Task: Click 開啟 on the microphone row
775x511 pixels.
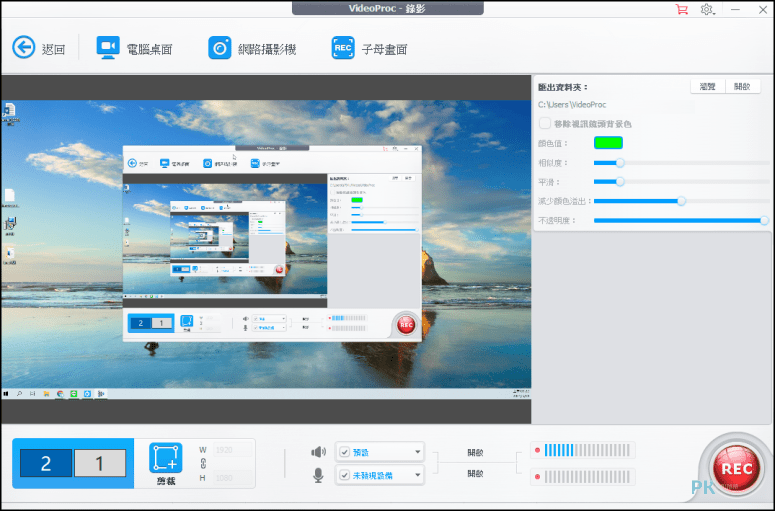Action: point(475,473)
